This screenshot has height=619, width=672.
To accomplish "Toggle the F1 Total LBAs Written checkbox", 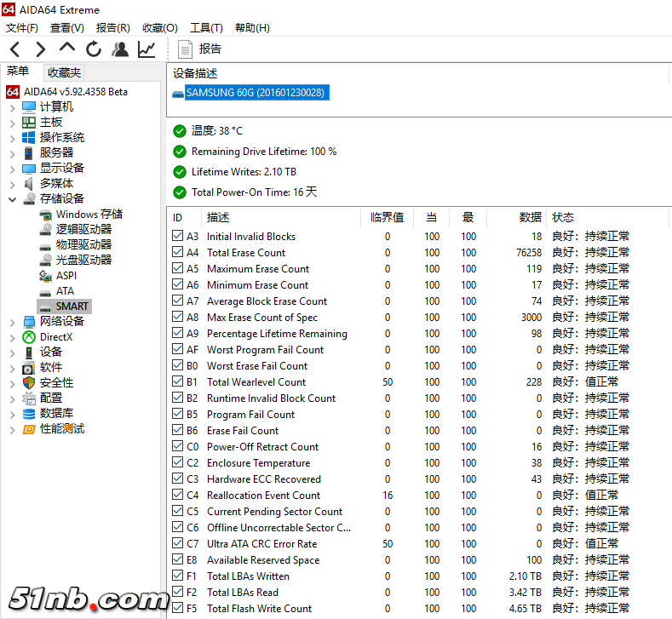I will pyautogui.click(x=177, y=576).
